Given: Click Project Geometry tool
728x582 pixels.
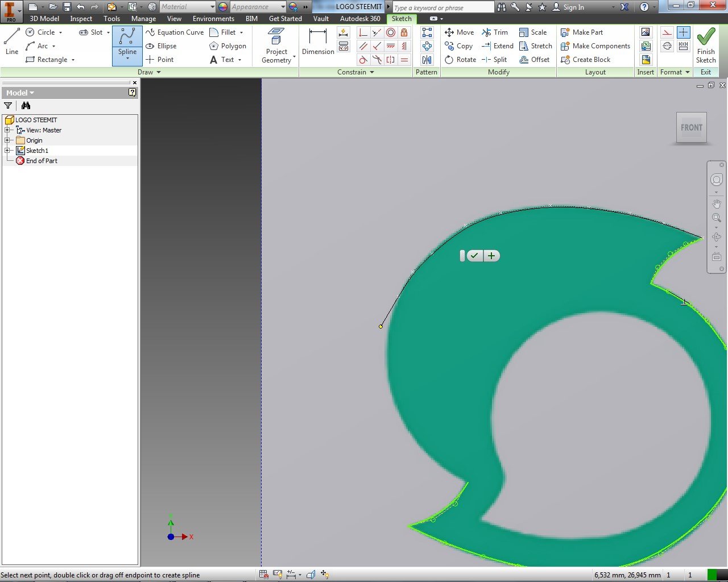Looking at the screenshot, I should pyautogui.click(x=276, y=45).
